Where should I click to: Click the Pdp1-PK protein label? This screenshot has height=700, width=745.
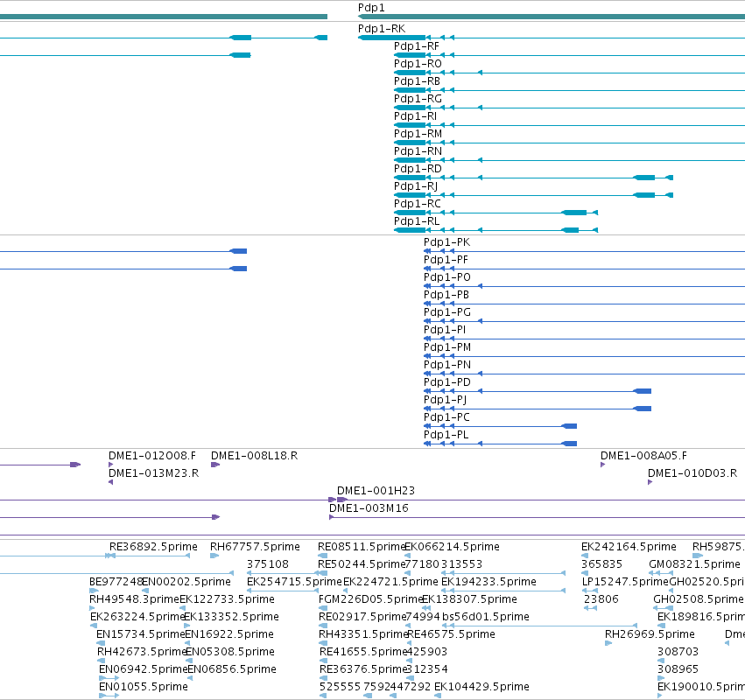click(446, 242)
